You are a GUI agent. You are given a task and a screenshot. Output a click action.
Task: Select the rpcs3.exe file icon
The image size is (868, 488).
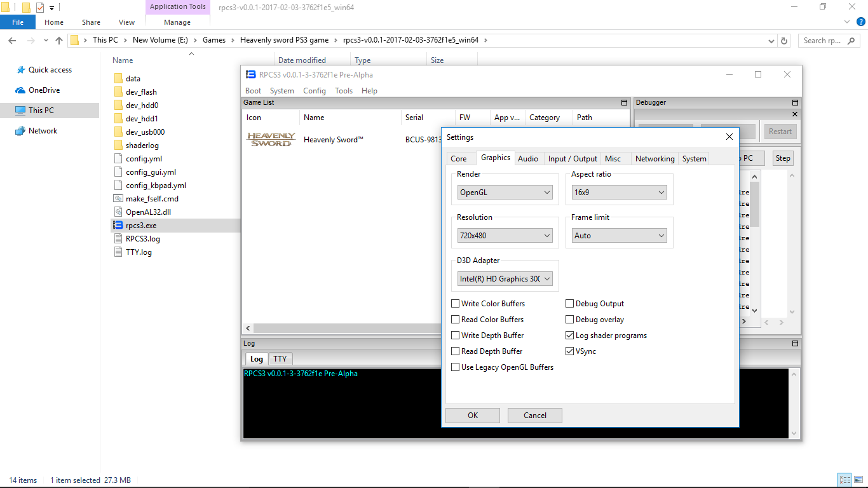118,226
